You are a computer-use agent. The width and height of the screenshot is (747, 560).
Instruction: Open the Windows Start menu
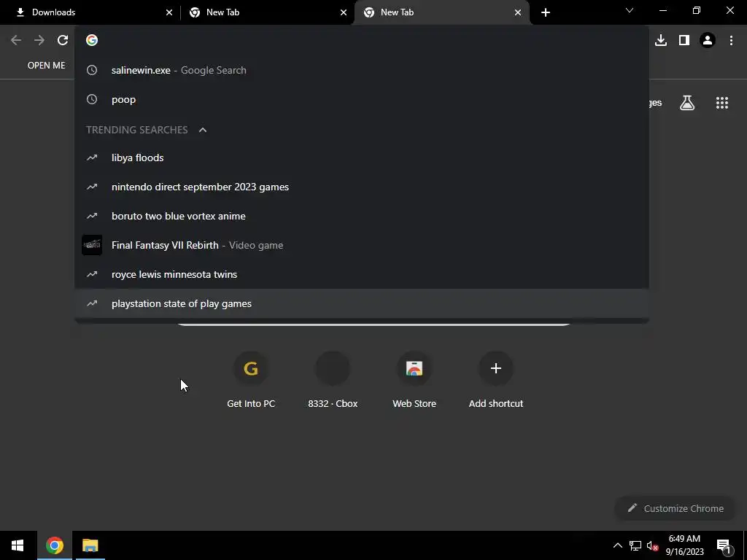pos(18,545)
